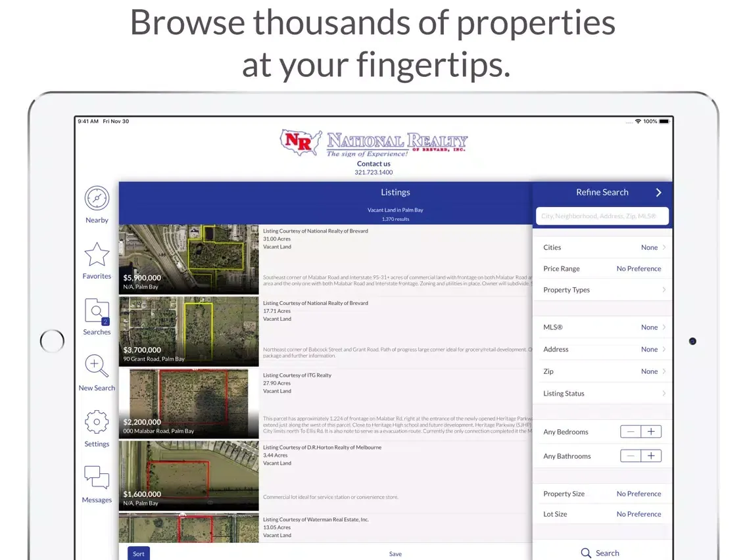The width and height of the screenshot is (747, 560).
Task: Click the '1,370 results' count
Action: pos(395,219)
